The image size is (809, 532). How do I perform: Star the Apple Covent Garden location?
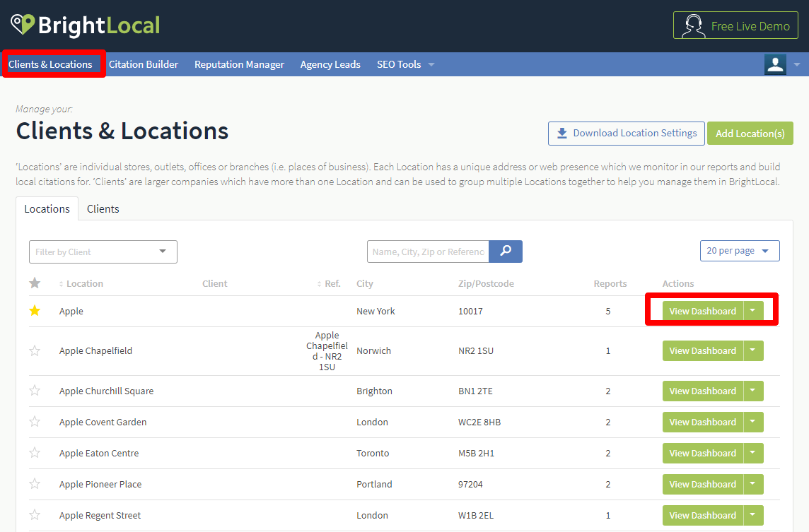tap(35, 422)
